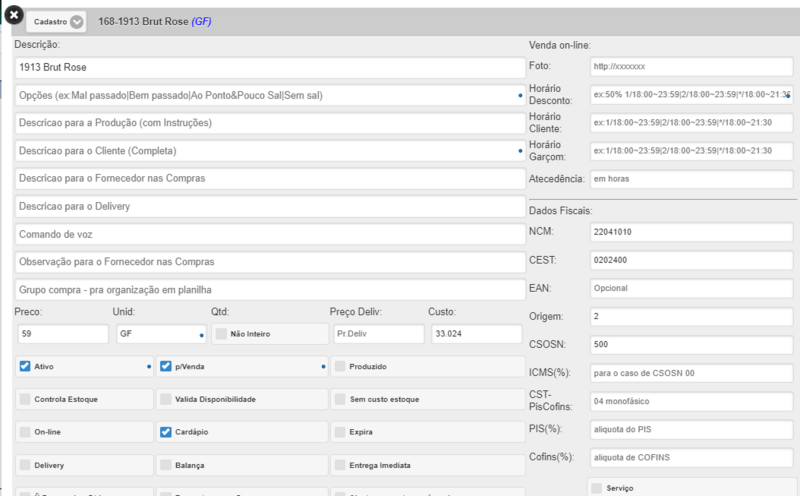Click the GF link in the title
The height and width of the screenshot is (496, 800).
coord(201,21)
